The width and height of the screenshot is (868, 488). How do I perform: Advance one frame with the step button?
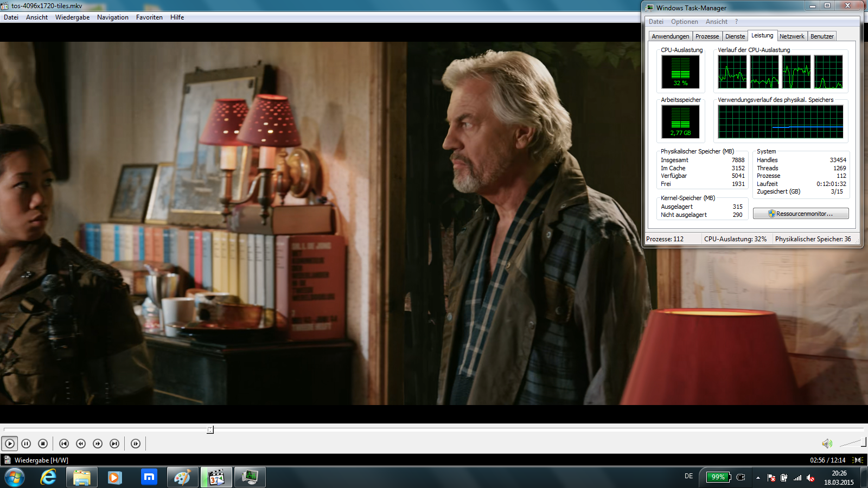point(136,444)
